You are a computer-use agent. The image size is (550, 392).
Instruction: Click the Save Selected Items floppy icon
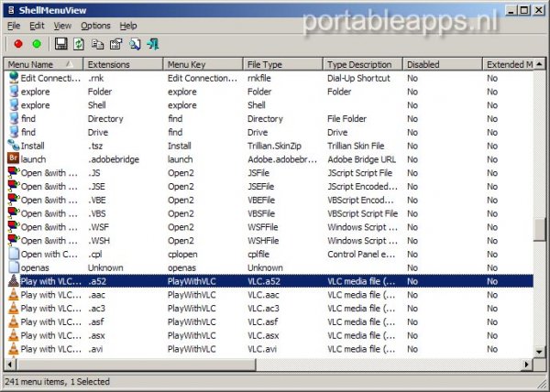(x=61, y=44)
